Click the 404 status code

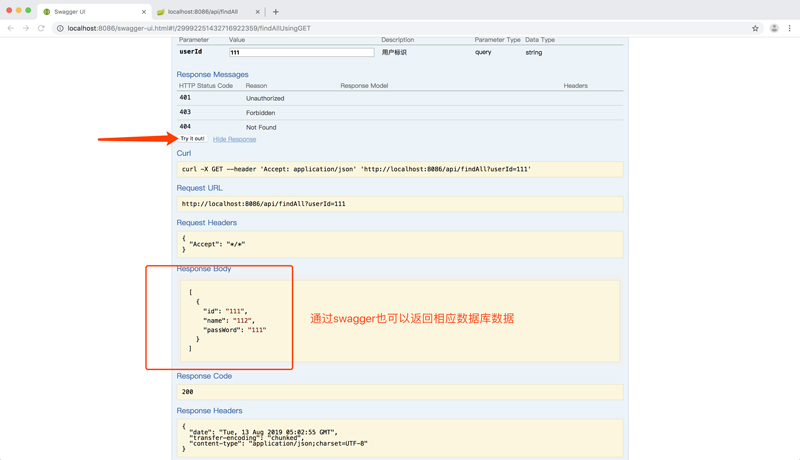tap(185, 126)
